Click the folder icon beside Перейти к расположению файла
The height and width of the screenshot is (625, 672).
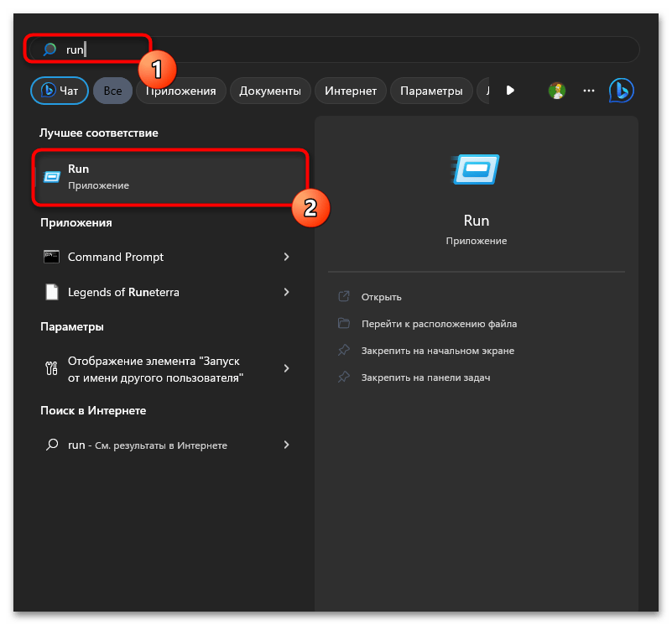(x=344, y=323)
